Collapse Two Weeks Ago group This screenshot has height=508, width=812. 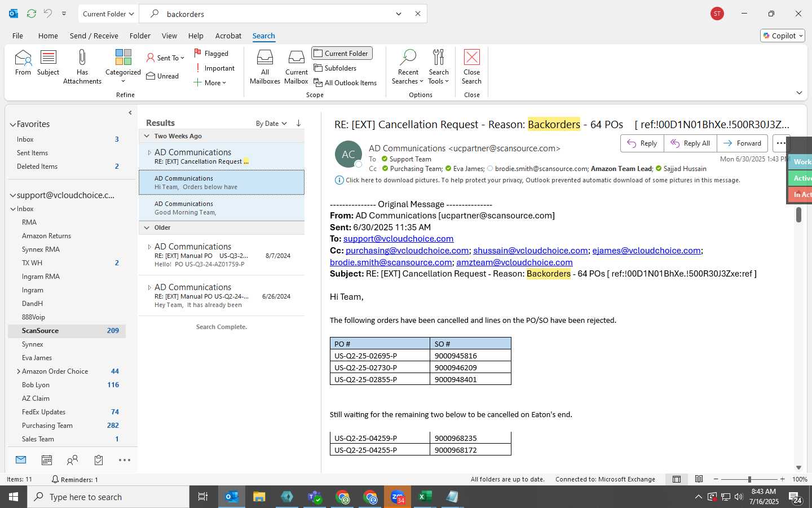click(x=147, y=136)
